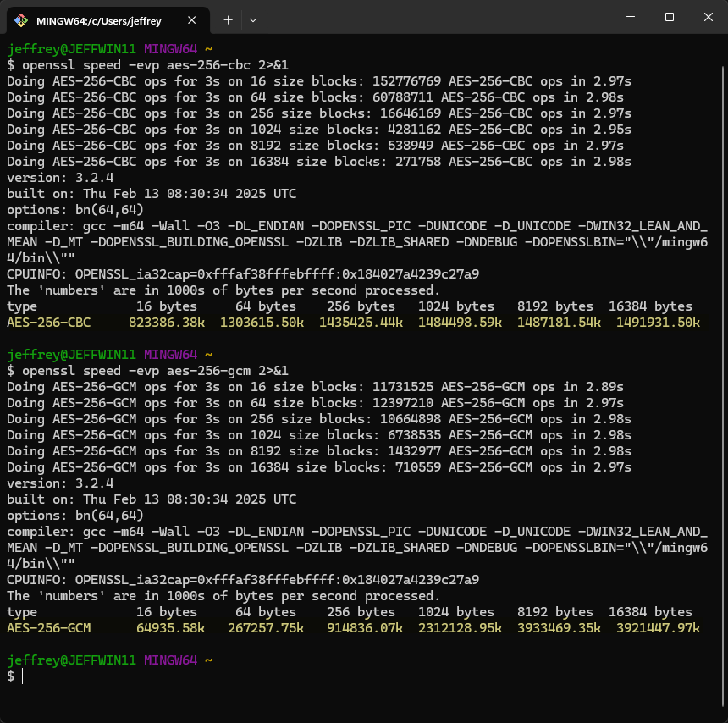This screenshot has height=723, width=728.
Task: Select the MINGW64:/c/Users/jeffrey tab title
Action: click(99, 21)
